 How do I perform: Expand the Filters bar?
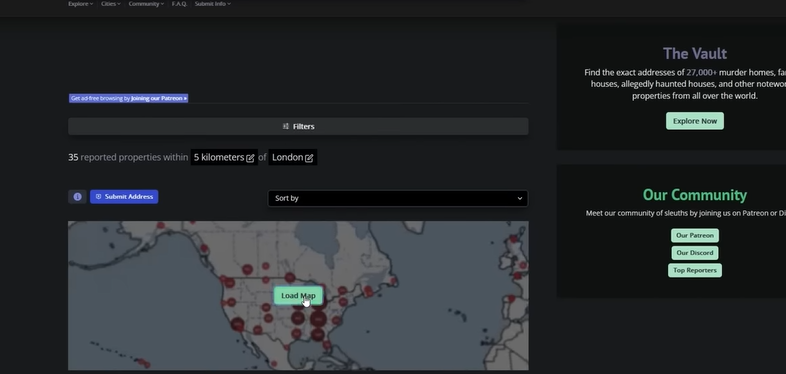click(298, 126)
